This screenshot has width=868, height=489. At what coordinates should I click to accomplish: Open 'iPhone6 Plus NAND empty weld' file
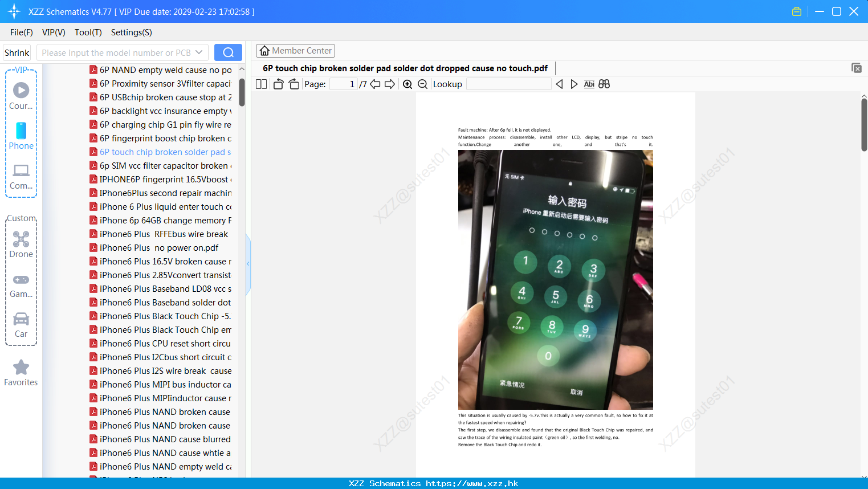pyautogui.click(x=161, y=467)
